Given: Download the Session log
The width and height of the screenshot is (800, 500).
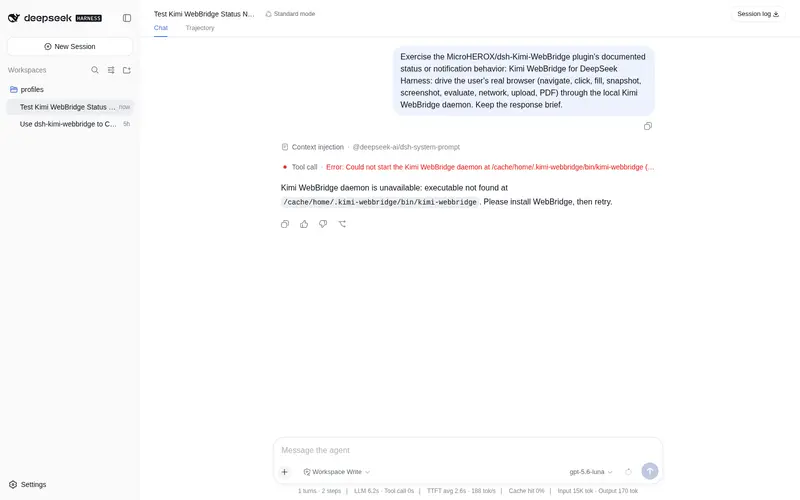Looking at the screenshot, I should click(x=758, y=14).
